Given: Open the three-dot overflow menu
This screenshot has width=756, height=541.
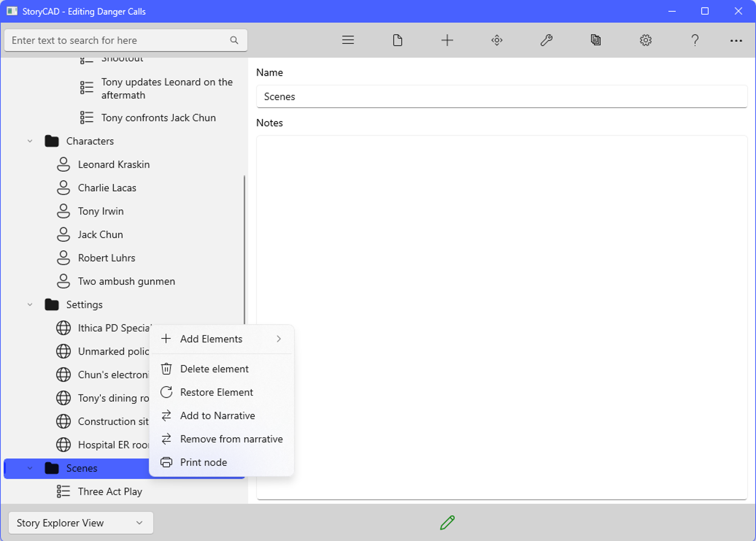Looking at the screenshot, I should [736, 40].
